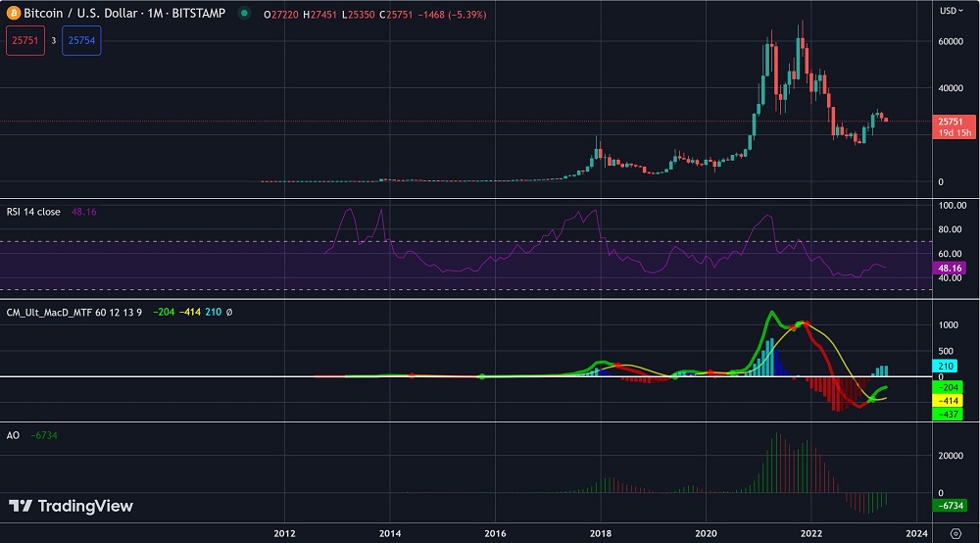Image resolution: width=980 pixels, height=543 pixels.
Task: Select the AO indicator label
Action: (x=13, y=435)
